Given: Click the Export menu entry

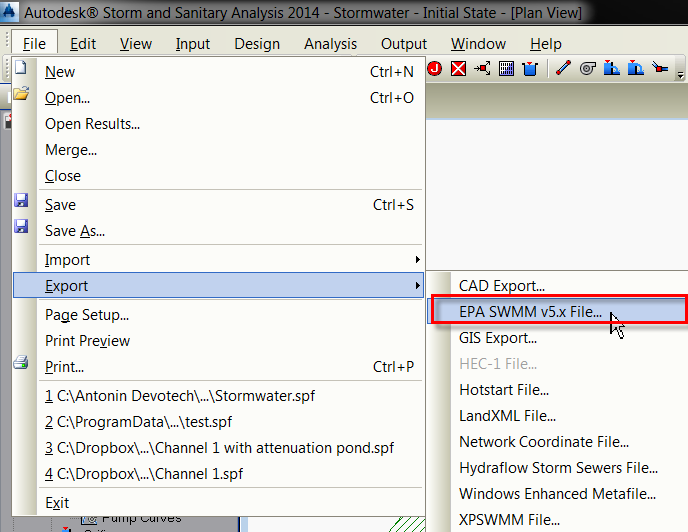Looking at the screenshot, I should click(x=218, y=286).
